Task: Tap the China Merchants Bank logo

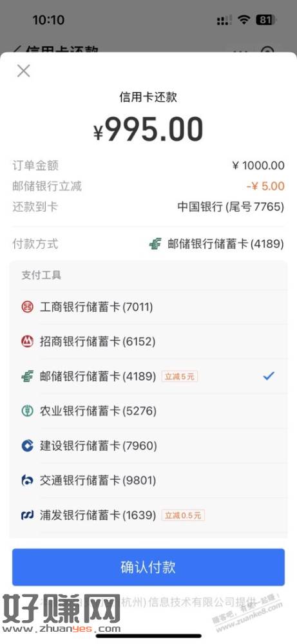Action: click(x=27, y=341)
